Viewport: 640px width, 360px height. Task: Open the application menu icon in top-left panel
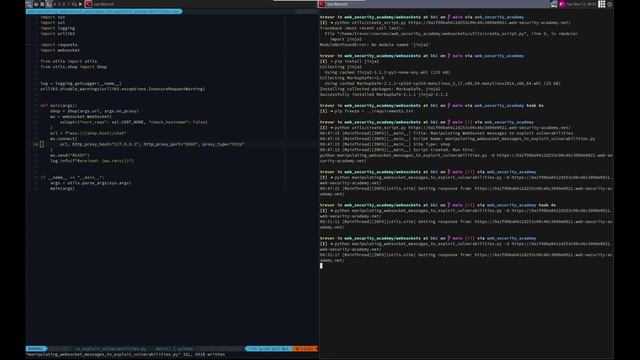pyautogui.click(x=29, y=4)
